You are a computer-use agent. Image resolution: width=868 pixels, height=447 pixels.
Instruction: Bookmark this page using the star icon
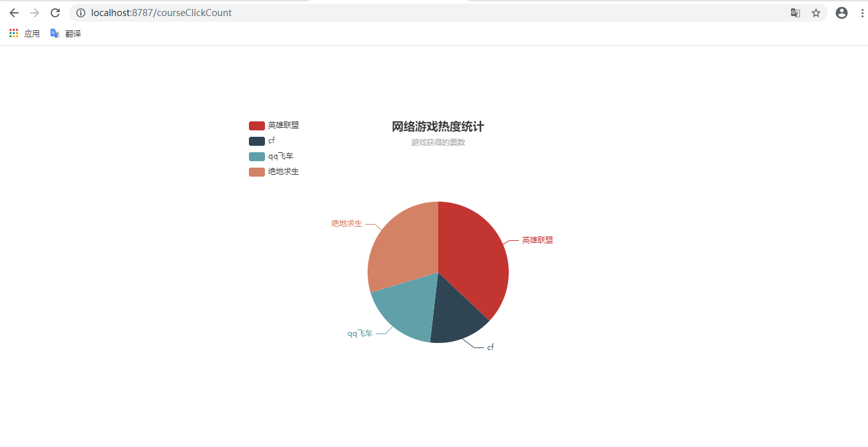(x=815, y=12)
